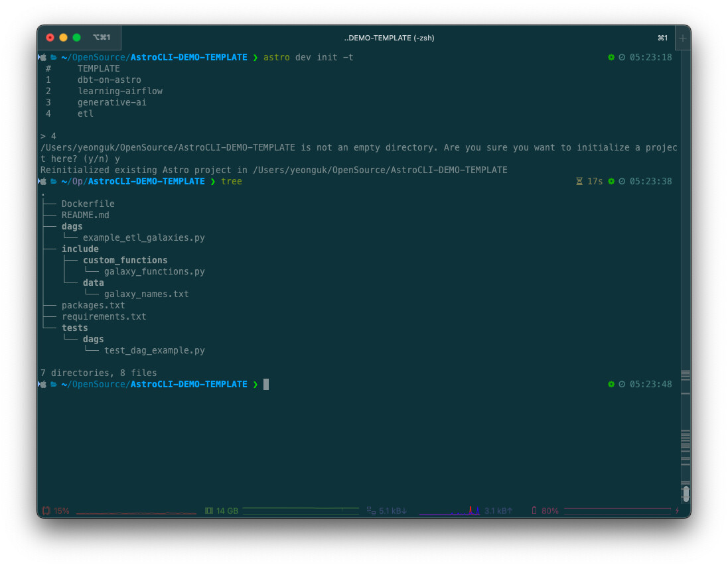The width and height of the screenshot is (728, 567).
Task: Click the 17s duration text
Action: 595,182
